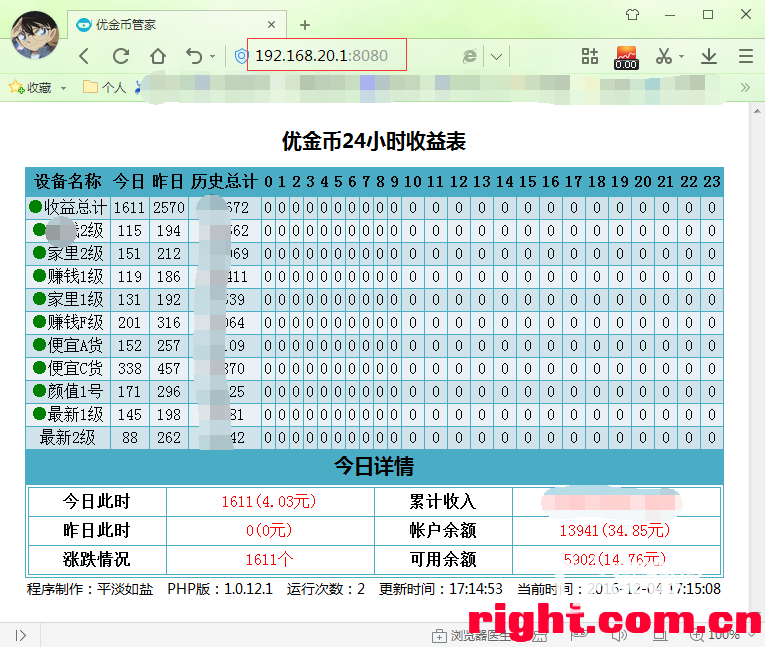Select the 最新1级 device name

click(x=76, y=414)
